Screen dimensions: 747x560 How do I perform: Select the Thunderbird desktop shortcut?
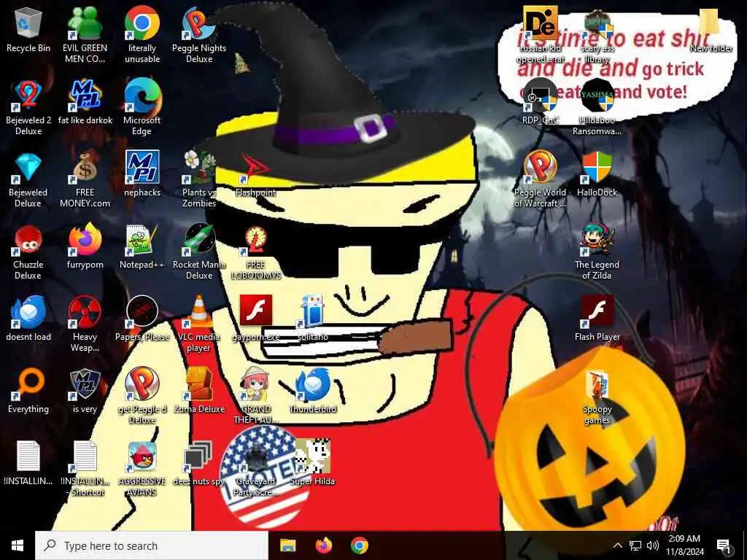[312, 384]
